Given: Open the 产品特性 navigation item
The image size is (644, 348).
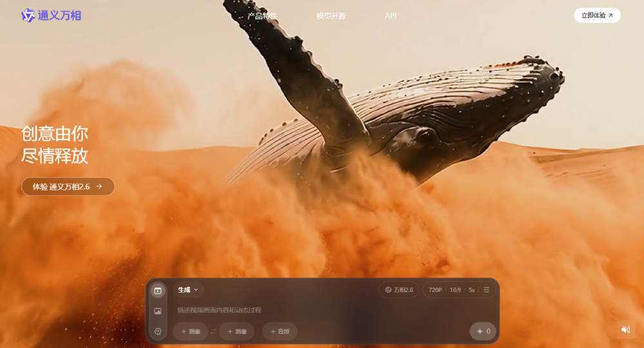Looking at the screenshot, I should pos(262,15).
